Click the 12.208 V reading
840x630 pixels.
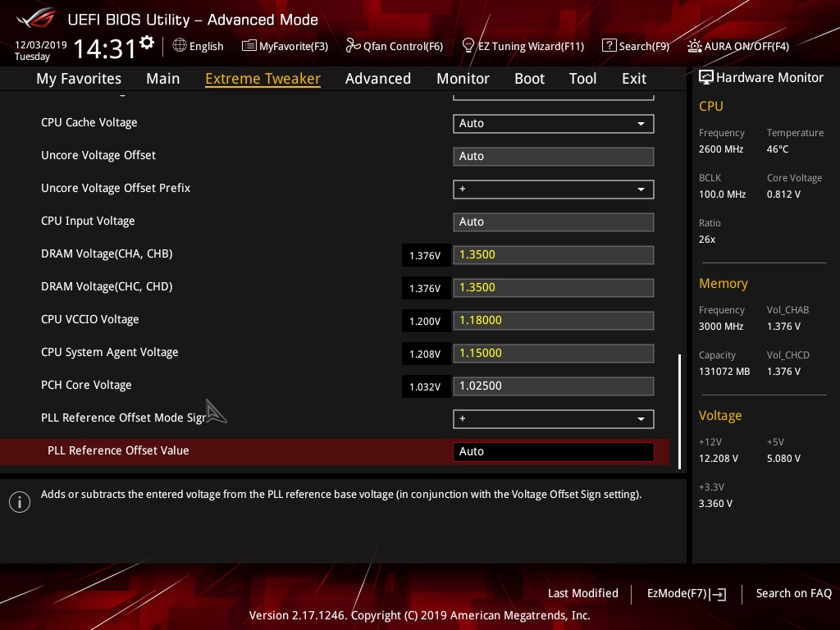[719, 459]
